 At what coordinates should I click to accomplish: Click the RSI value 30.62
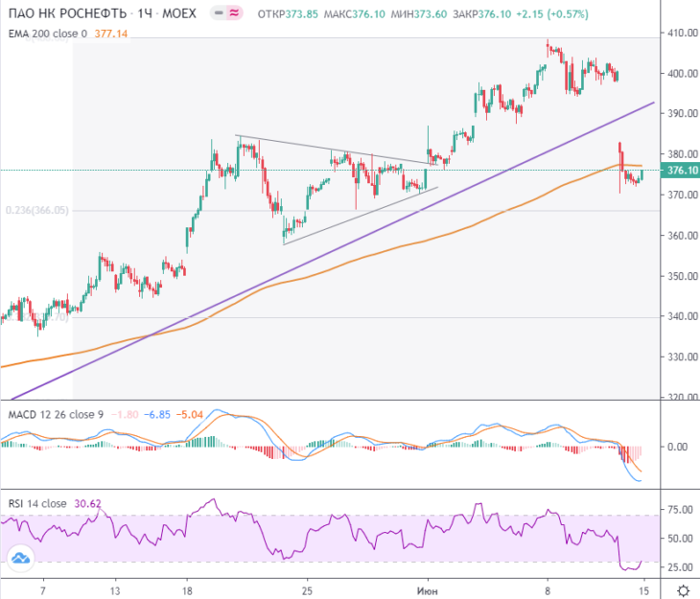(x=87, y=504)
